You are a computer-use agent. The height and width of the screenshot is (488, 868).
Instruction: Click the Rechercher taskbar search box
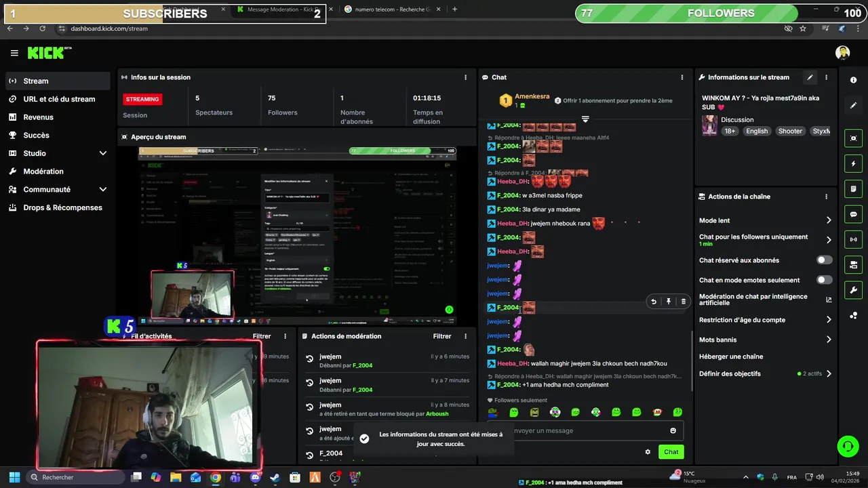pyautogui.click(x=76, y=477)
